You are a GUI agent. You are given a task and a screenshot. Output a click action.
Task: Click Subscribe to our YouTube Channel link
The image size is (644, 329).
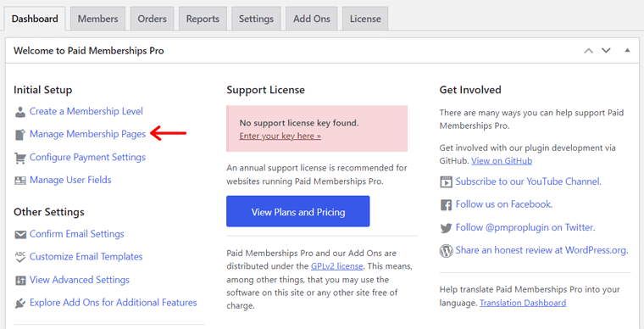coord(529,181)
